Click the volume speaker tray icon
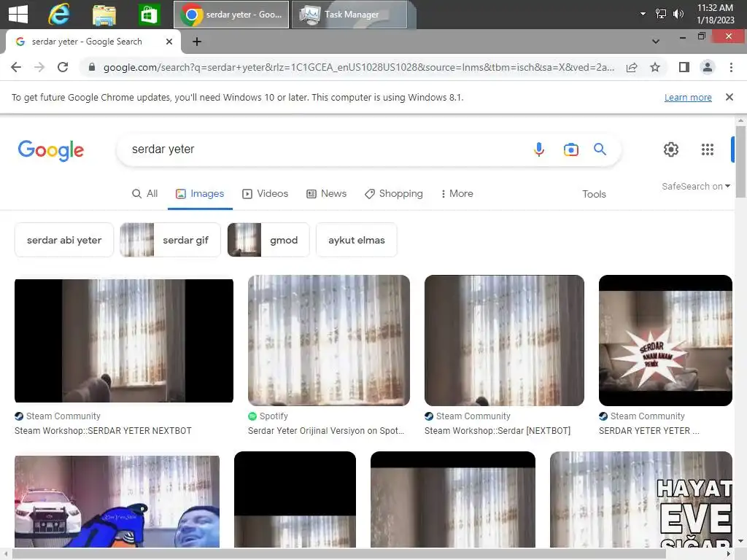 point(678,14)
